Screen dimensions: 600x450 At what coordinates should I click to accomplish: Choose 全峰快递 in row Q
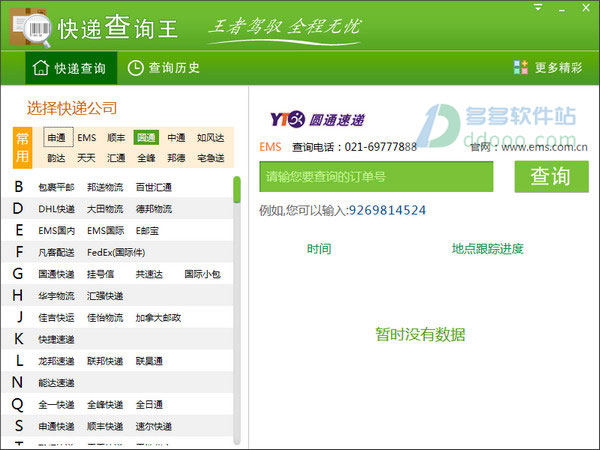coord(105,404)
